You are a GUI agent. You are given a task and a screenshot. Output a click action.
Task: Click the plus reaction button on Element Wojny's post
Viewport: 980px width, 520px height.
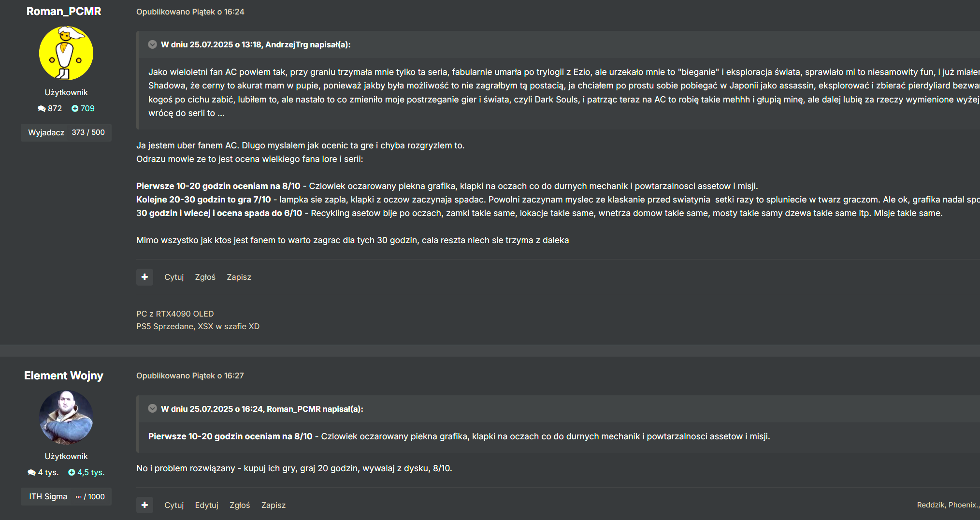tap(144, 505)
